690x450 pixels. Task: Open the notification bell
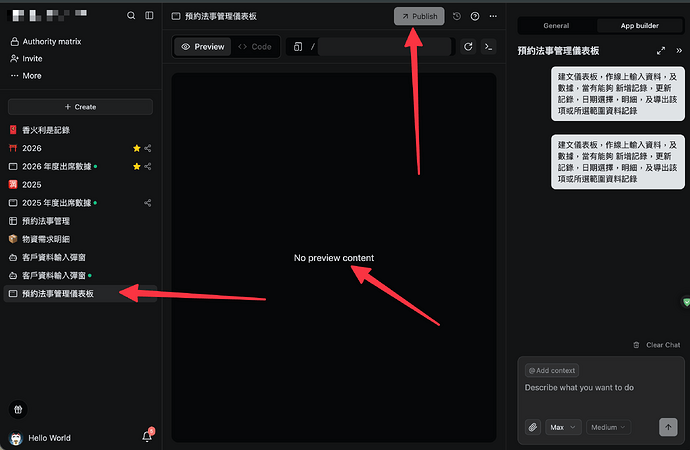pyautogui.click(x=146, y=436)
